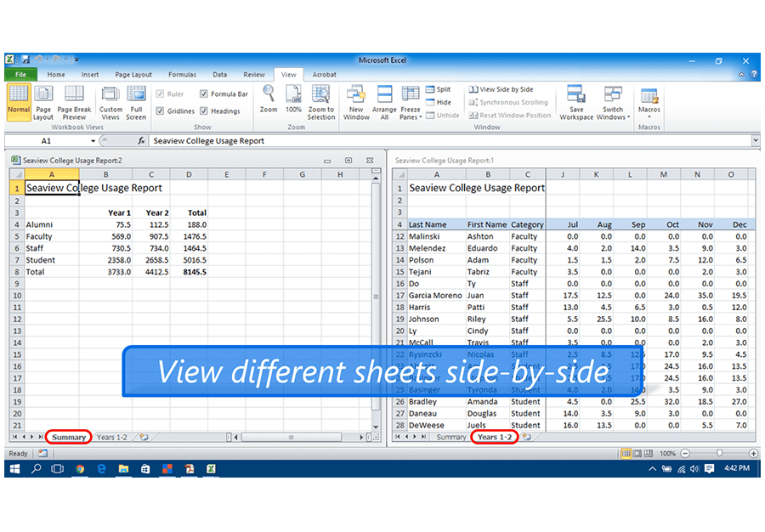765x532 pixels.
Task: Open the Macros dropdown
Action: point(649,102)
